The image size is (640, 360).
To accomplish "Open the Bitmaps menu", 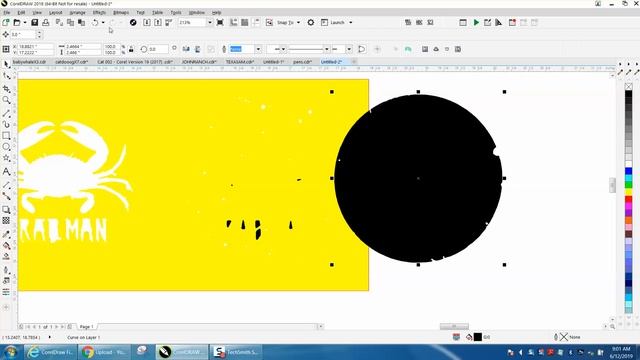I will tap(120, 13).
